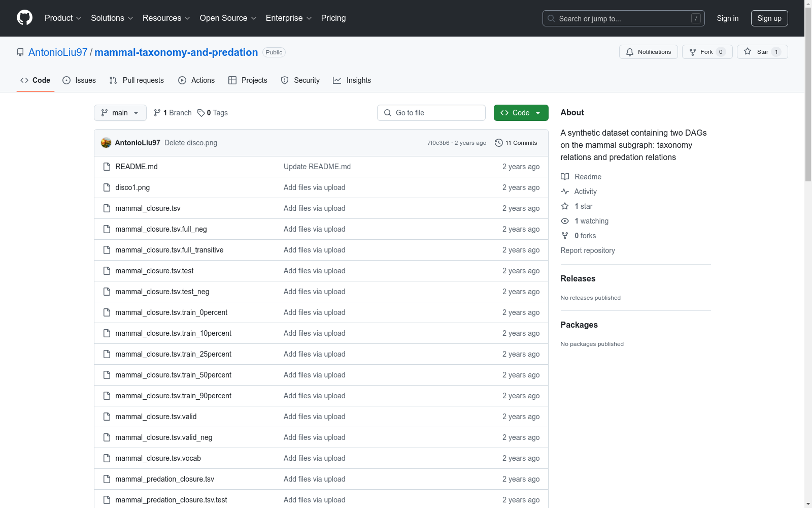The height and width of the screenshot is (508, 812).
Task: Open mammal_closure.tsv.full_transitive file
Action: coord(170,250)
